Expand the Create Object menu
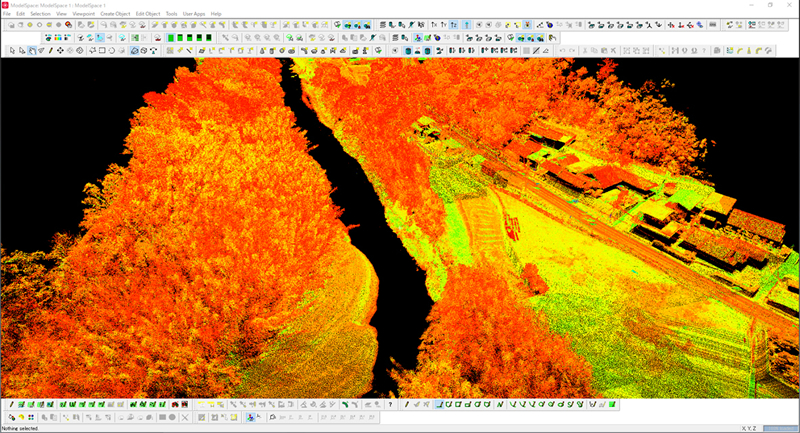The width and height of the screenshot is (800, 433). click(115, 13)
